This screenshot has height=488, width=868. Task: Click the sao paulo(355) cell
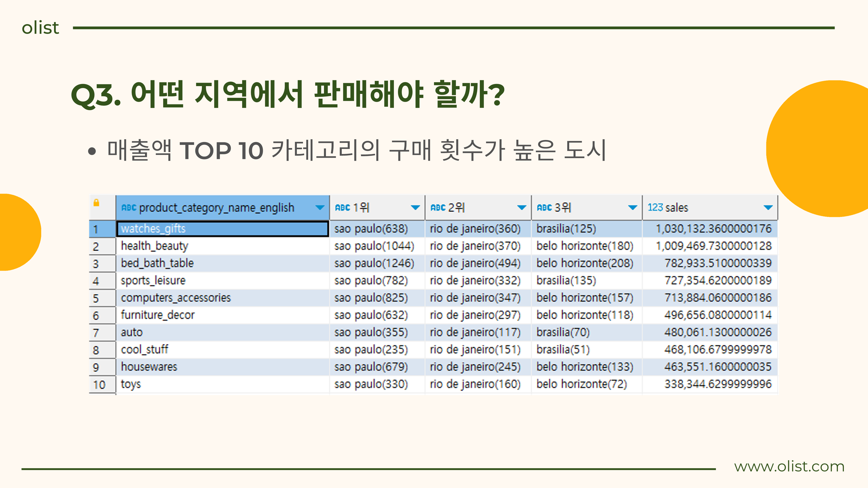[x=377, y=332]
